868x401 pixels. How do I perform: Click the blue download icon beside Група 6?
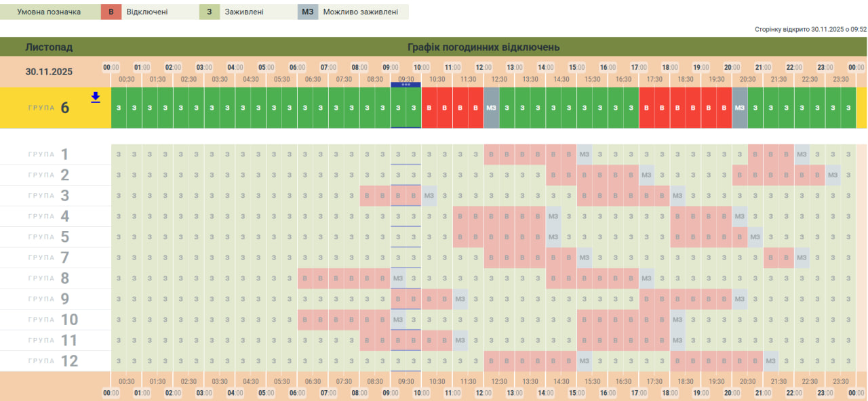pos(96,98)
